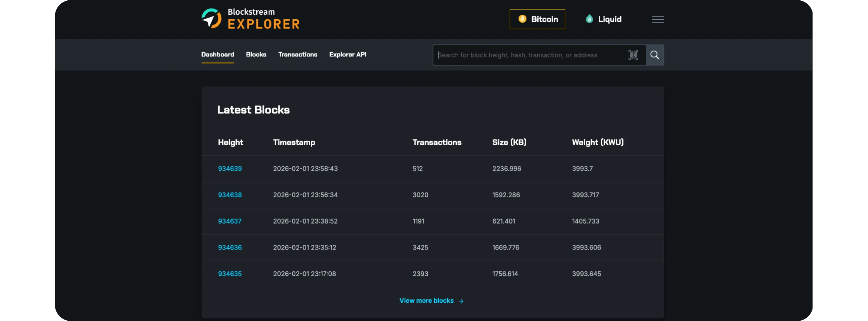Open block 934638
The image size is (868, 321).
click(x=229, y=195)
